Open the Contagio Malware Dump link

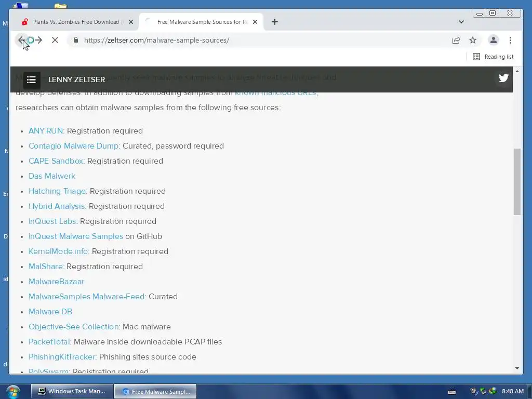(x=74, y=146)
